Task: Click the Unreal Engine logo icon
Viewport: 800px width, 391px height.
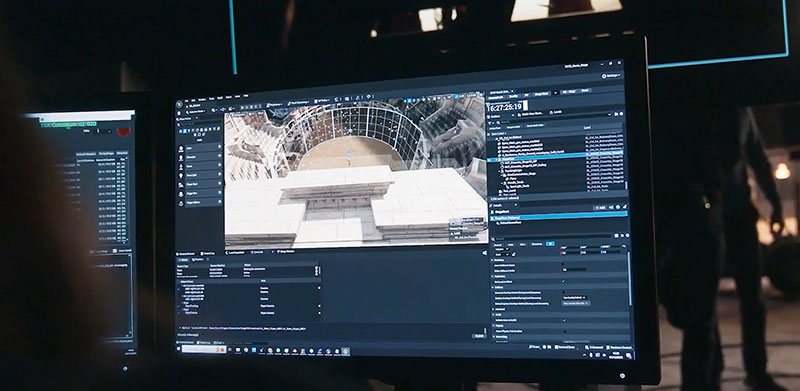Action: click(179, 104)
